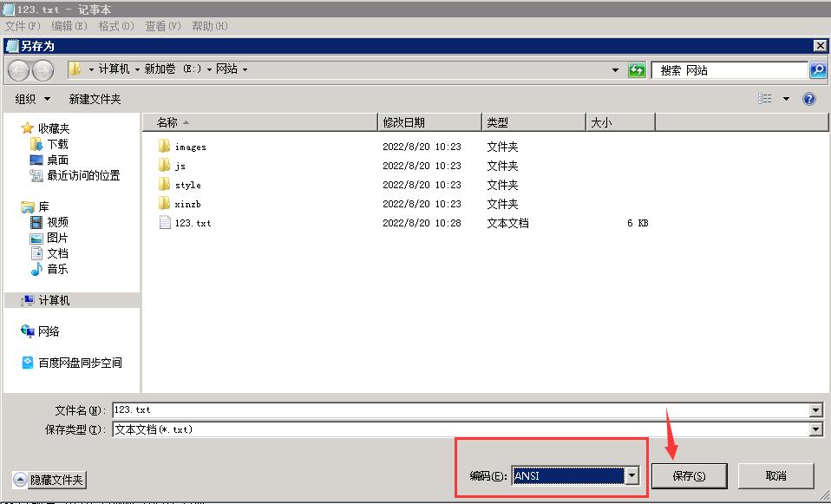This screenshot has width=831, height=504.
Task: Select 网络 in the navigation pane
Action: tap(40, 331)
